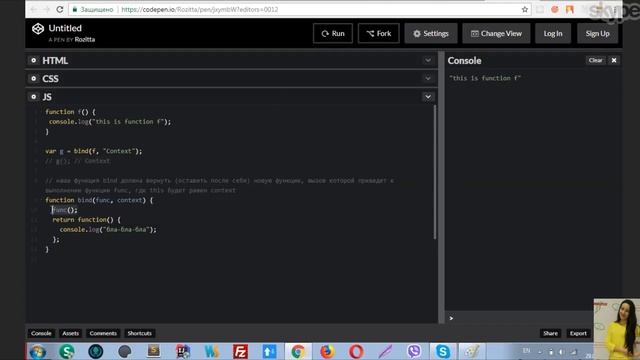The width and height of the screenshot is (640, 360).
Task: Toggle the Console tab in footer
Action: pyautogui.click(x=41, y=333)
